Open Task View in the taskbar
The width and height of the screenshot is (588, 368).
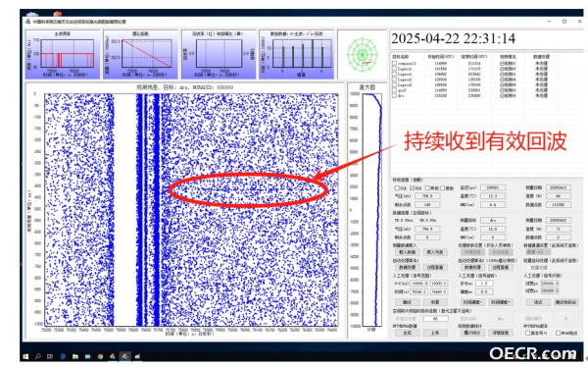pyautogui.click(x=50, y=356)
